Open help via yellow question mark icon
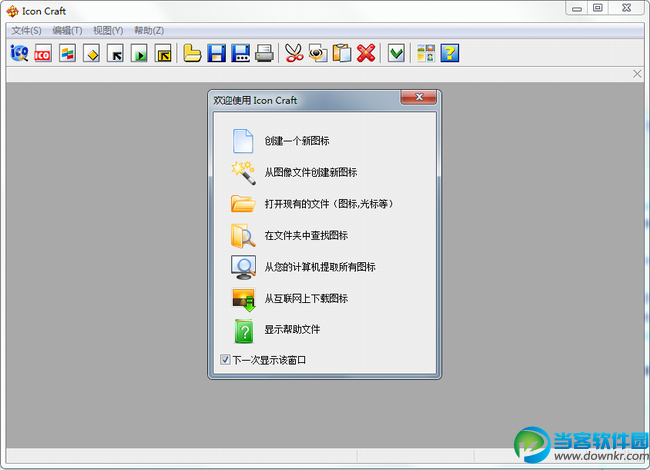The width and height of the screenshot is (650, 470). coord(450,53)
